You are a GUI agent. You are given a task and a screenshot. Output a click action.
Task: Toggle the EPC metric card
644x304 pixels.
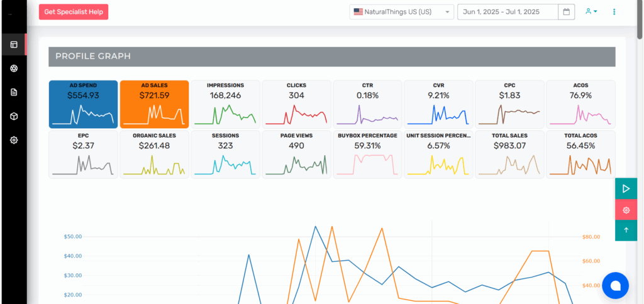(84, 155)
